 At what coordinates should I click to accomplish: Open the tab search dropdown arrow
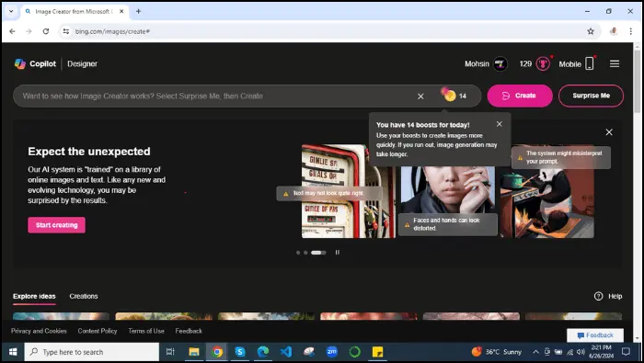point(11,11)
